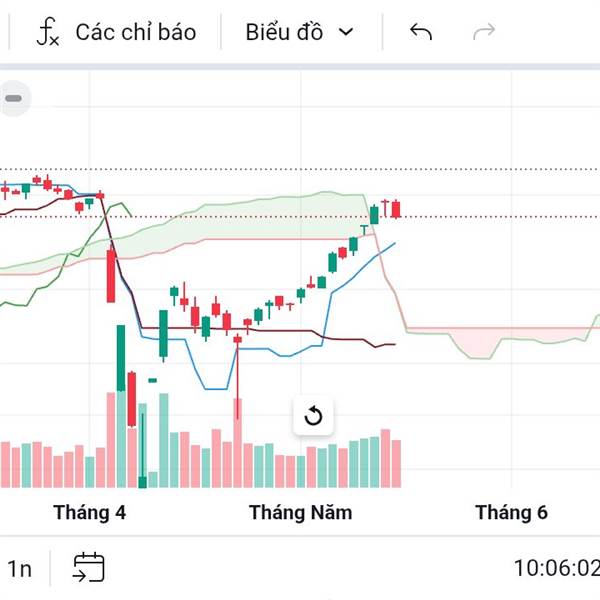Select the green Ichimoku cloud area
Viewport: 600px width, 600px height.
(x=250, y=222)
